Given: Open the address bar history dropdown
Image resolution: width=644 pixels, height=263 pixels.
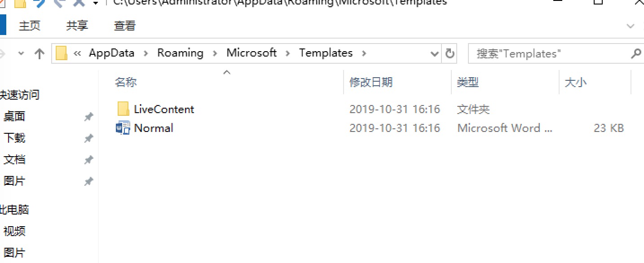Looking at the screenshot, I should pyautogui.click(x=434, y=54).
